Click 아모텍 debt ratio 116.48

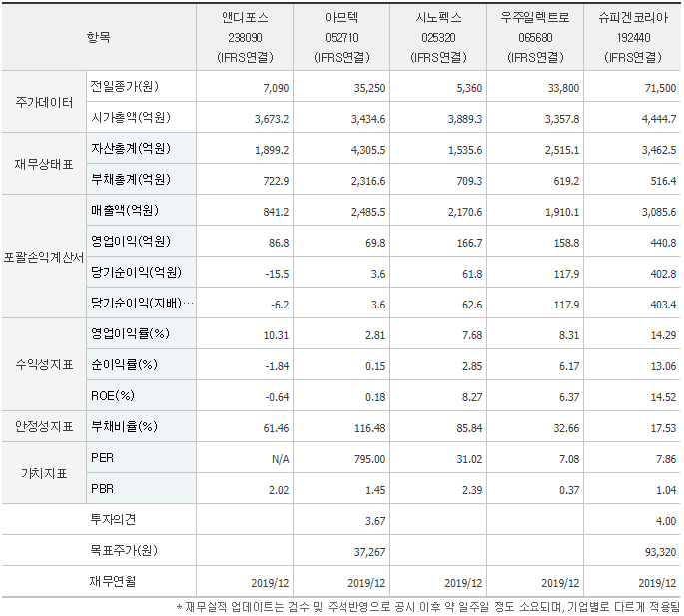tap(369, 429)
